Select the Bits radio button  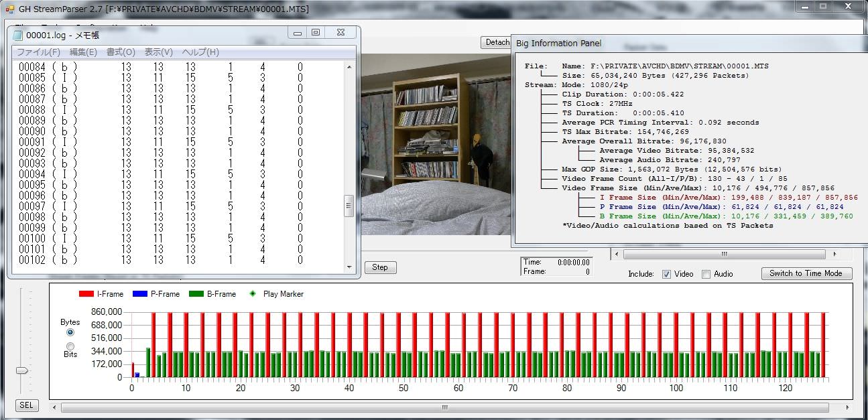pos(70,346)
